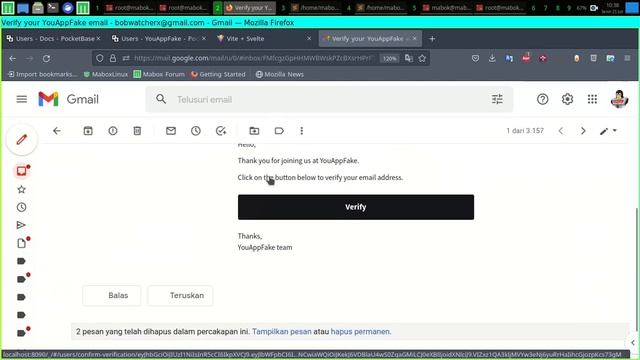Open Mozilla News bookmark
This screenshot has height=360, width=640.
pyautogui.click(x=280, y=74)
